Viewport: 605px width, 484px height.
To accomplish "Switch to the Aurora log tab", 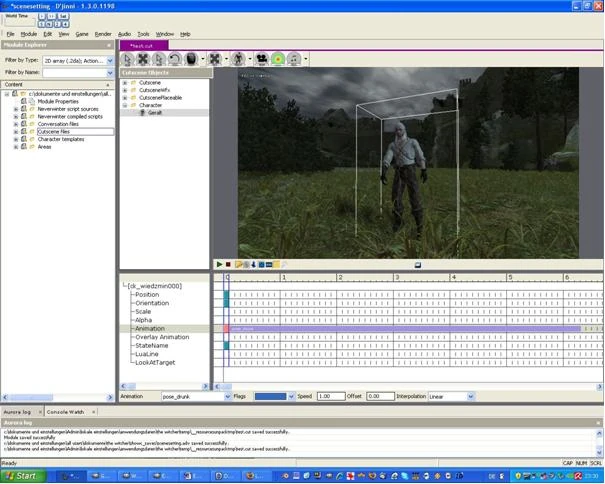I will pos(17,412).
